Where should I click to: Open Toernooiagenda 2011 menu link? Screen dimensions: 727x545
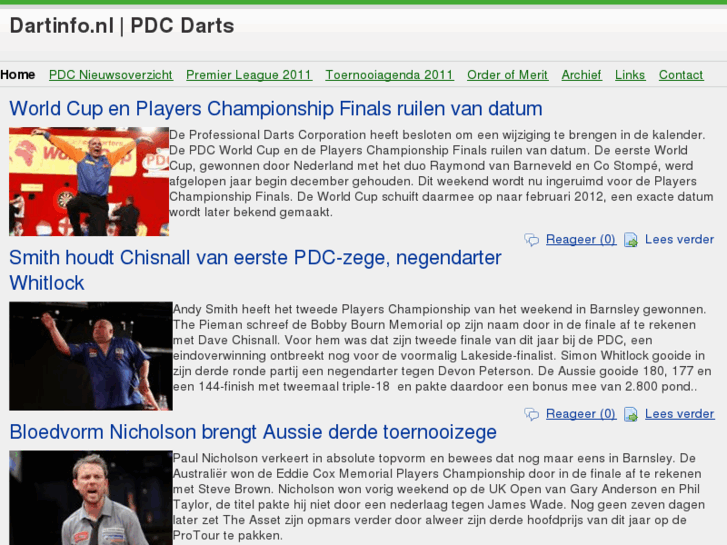(x=389, y=75)
